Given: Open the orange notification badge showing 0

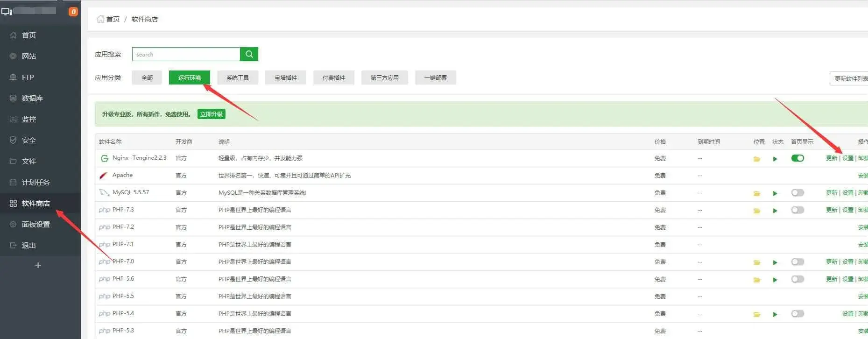Looking at the screenshot, I should click(73, 12).
